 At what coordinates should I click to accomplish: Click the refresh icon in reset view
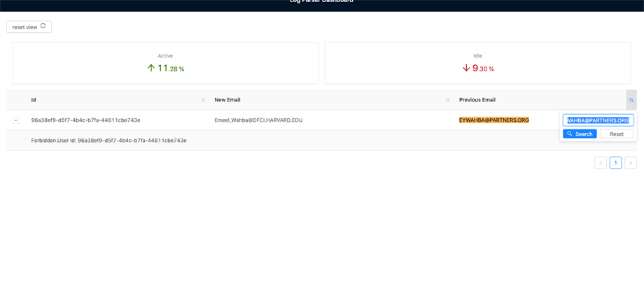(43, 26)
